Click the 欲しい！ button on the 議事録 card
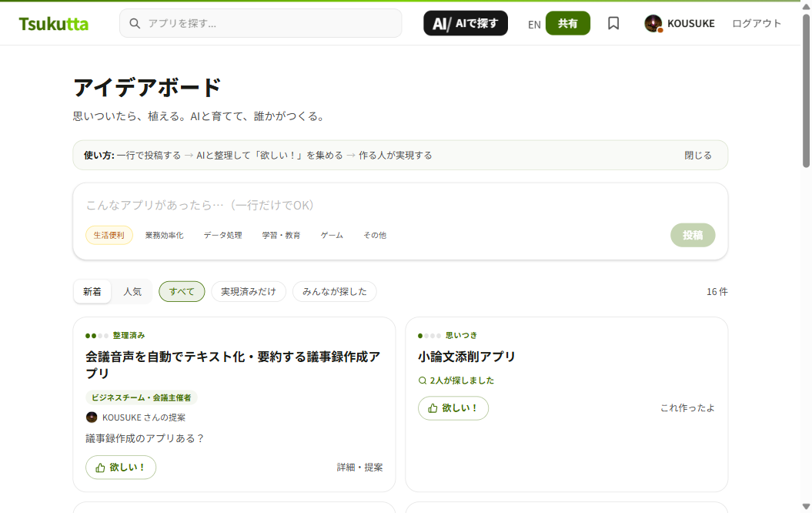The width and height of the screenshot is (812, 513). click(121, 468)
